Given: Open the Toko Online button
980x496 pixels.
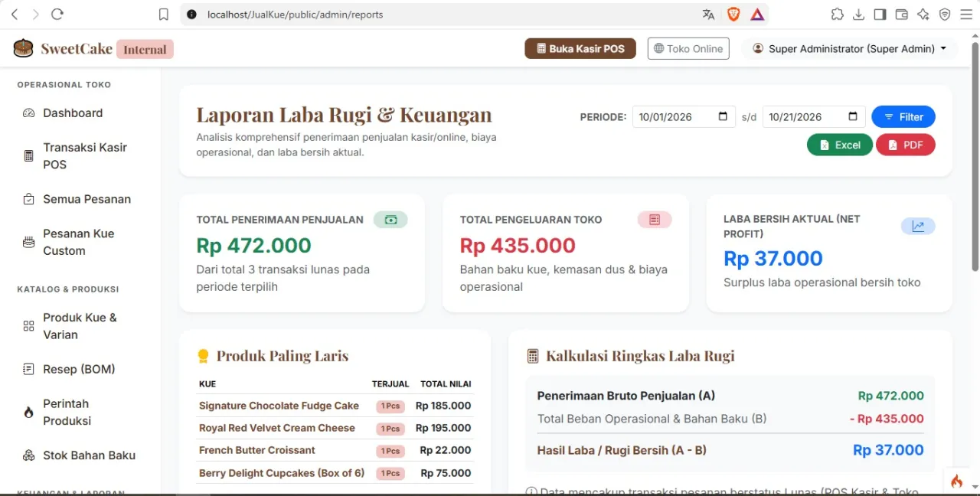Looking at the screenshot, I should [688, 48].
